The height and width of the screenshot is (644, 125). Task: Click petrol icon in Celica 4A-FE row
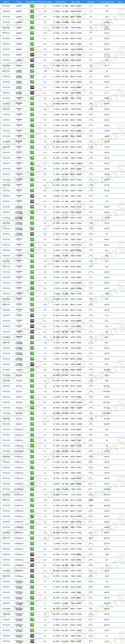pyautogui.click(x=32, y=397)
